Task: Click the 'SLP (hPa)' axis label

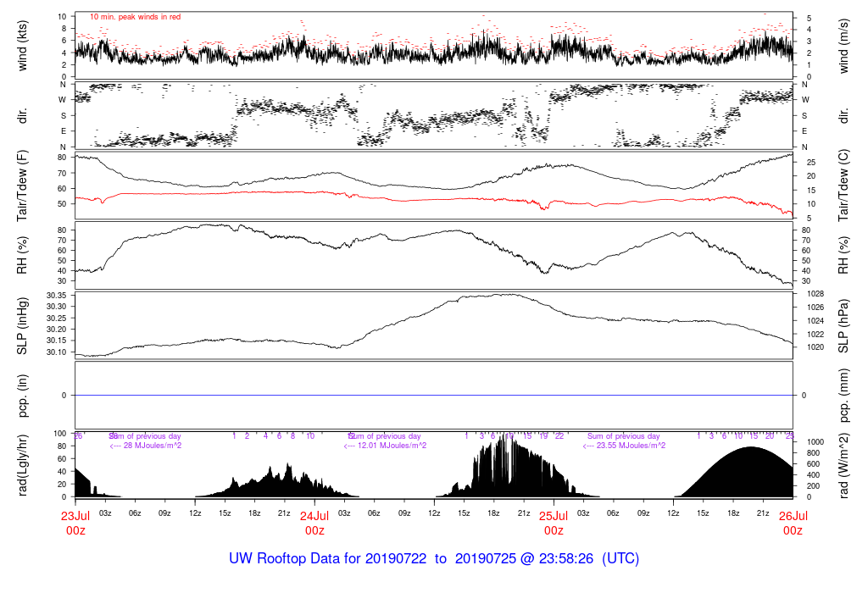Action: (843, 325)
